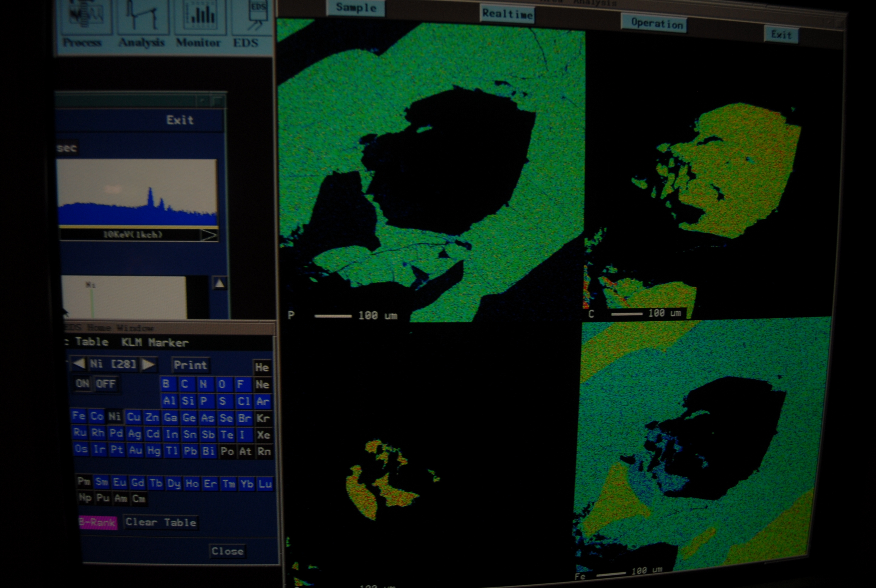Turn KLM marker ON

[x=83, y=383]
